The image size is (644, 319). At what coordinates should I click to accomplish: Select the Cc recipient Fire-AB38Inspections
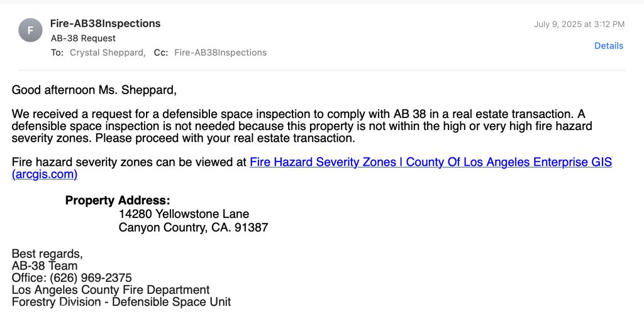220,53
